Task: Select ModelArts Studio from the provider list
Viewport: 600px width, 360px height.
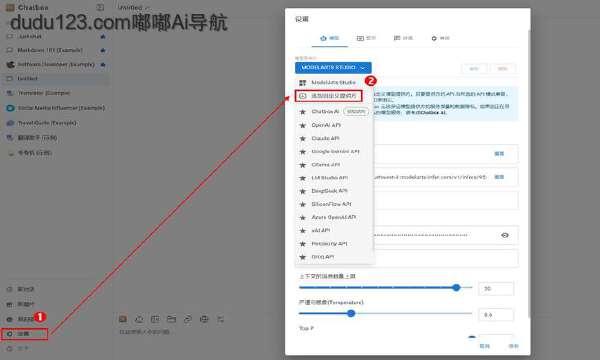Action: (333, 83)
